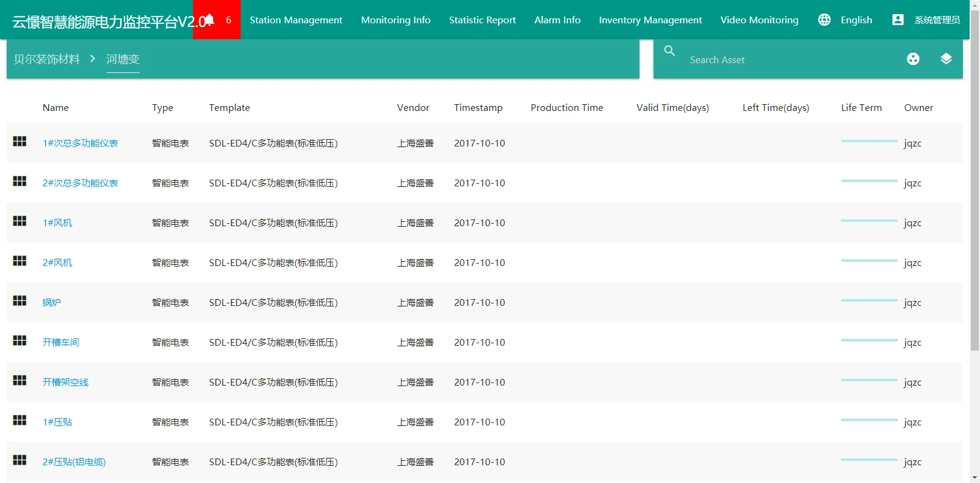Image resolution: width=980 pixels, height=483 pixels.
Task: Click 智能电表 type in 1#风机 row
Action: (170, 223)
